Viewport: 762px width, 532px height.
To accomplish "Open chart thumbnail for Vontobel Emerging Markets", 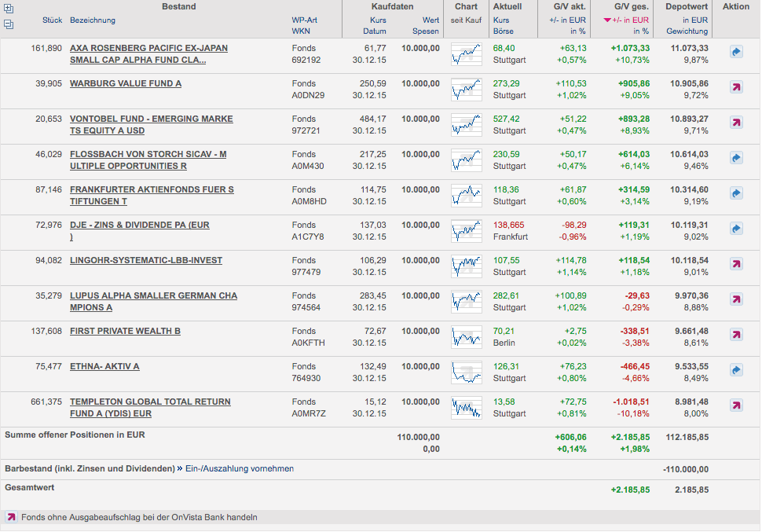I will click(x=467, y=125).
